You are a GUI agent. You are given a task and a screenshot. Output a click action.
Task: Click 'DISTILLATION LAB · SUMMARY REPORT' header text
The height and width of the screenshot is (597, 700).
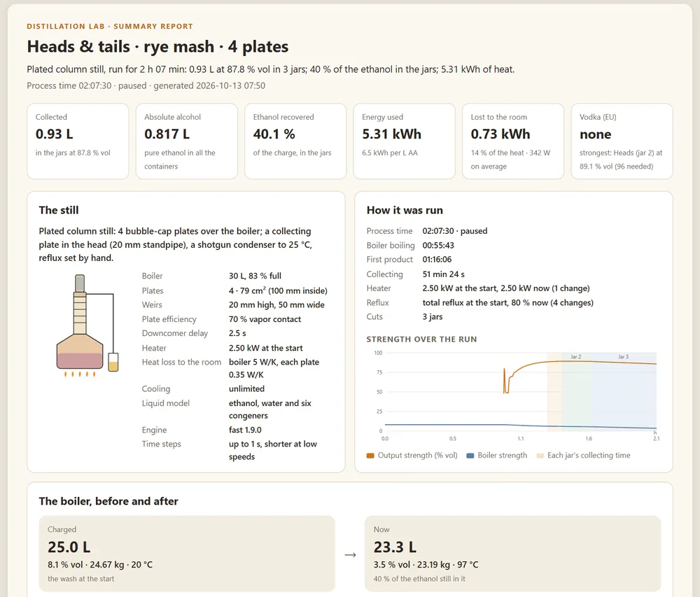pyautogui.click(x=110, y=27)
